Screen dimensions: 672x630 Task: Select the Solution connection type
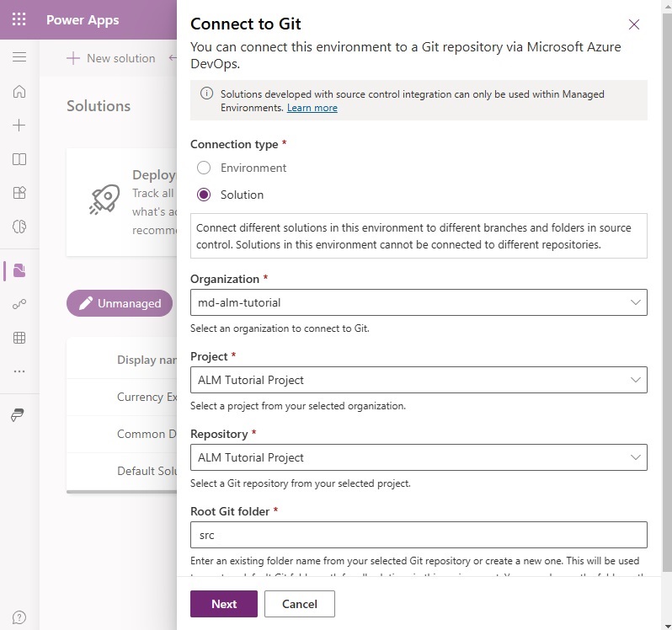pyautogui.click(x=204, y=195)
